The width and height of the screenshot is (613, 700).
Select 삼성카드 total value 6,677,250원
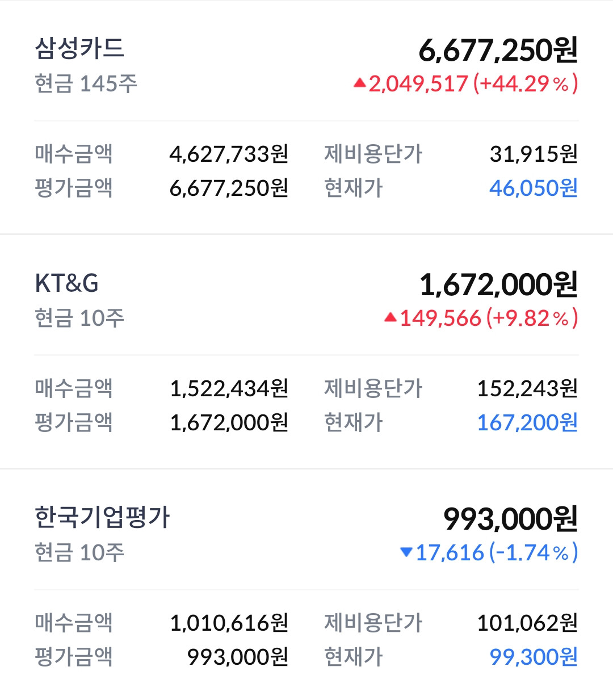click(x=498, y=50)
